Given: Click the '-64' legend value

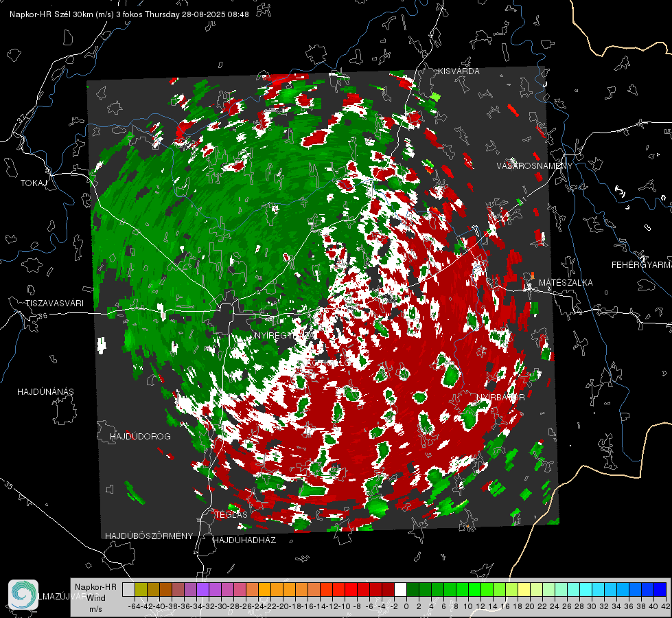Looking at the screenshot, I should [x=134, y=606].
